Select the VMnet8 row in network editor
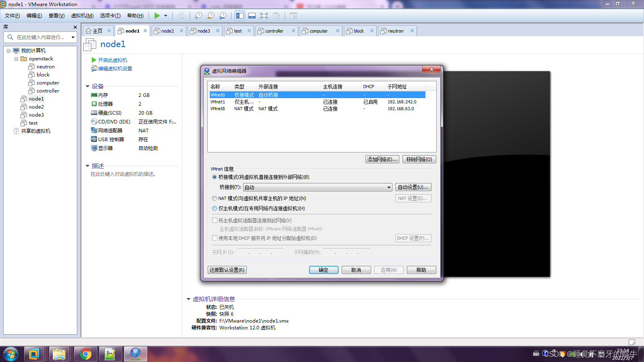 tap(317, 109)
